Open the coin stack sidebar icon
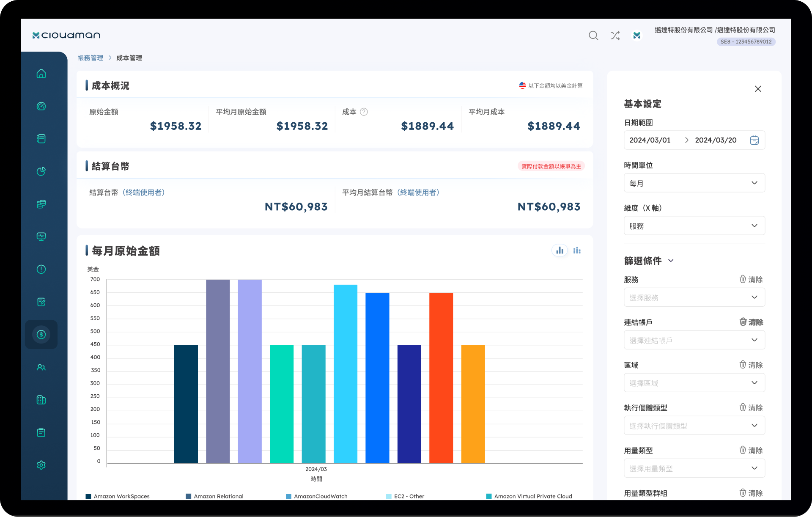812x517 pixels. click(41, 204)
